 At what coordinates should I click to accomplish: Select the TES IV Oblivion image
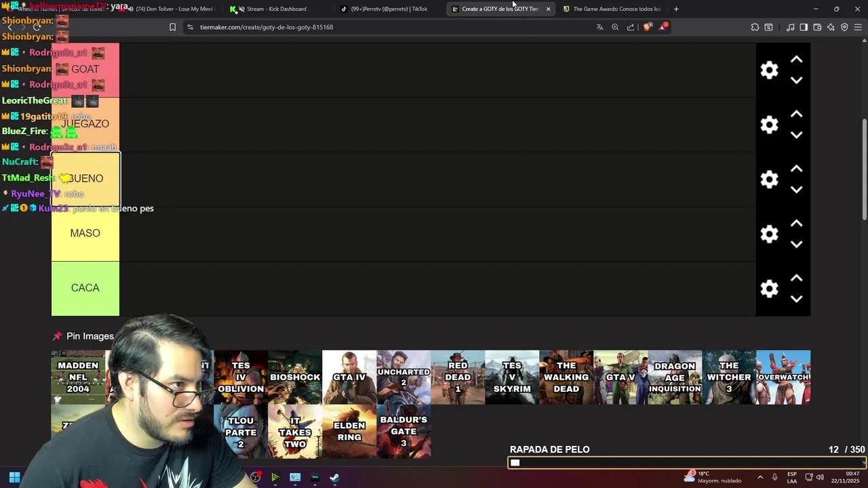pos(241,377)
